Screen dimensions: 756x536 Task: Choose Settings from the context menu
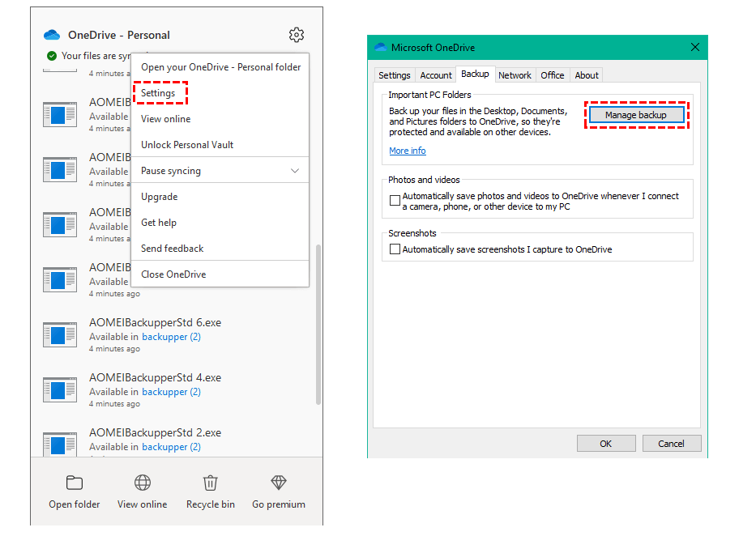click(x=220, y=93)
